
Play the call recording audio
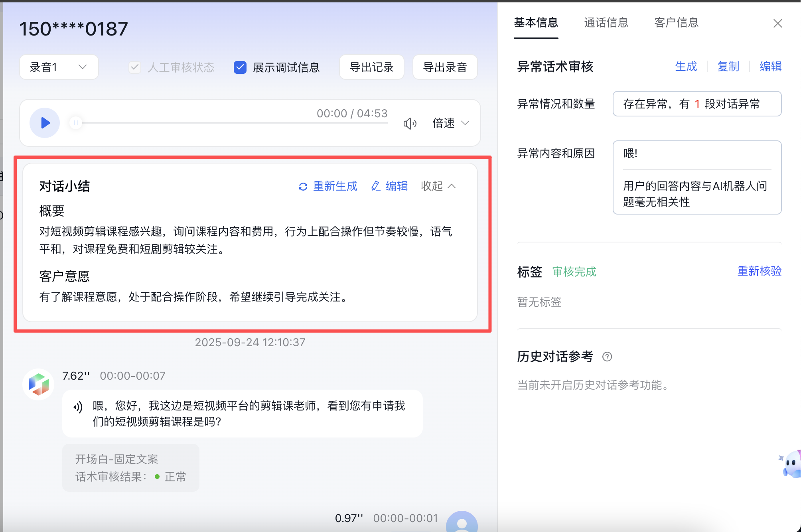(45, 123)
